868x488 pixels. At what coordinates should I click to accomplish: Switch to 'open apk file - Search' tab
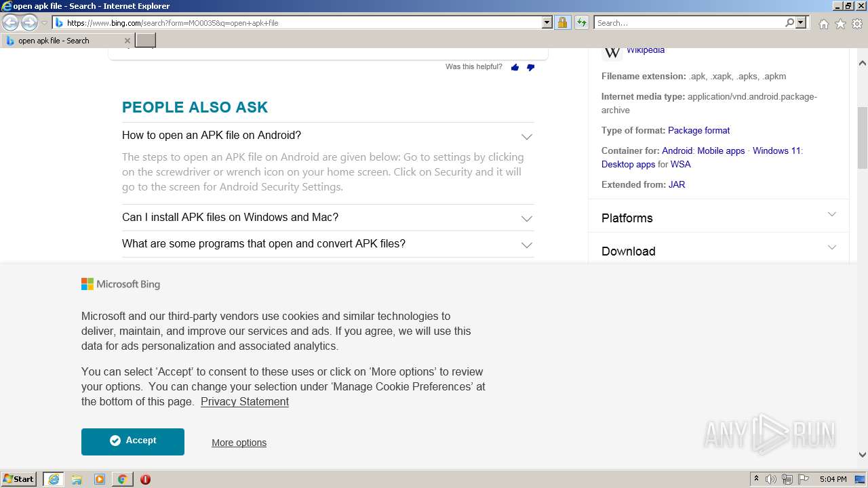pos(68,41)
